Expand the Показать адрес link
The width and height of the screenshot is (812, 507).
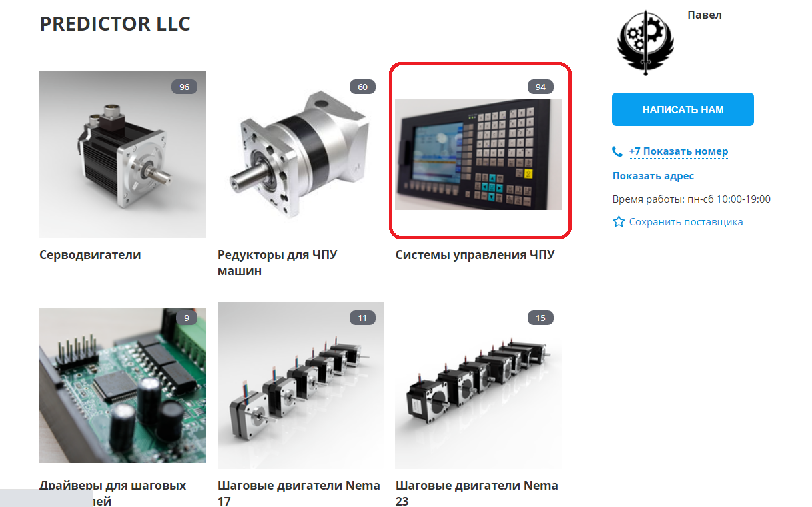653,176
